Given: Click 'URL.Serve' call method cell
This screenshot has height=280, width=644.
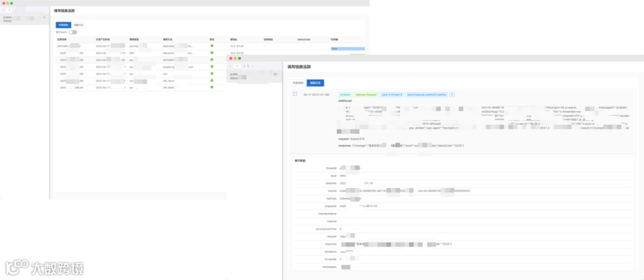Looking at the screenshot, I should [x=169, y=81].
